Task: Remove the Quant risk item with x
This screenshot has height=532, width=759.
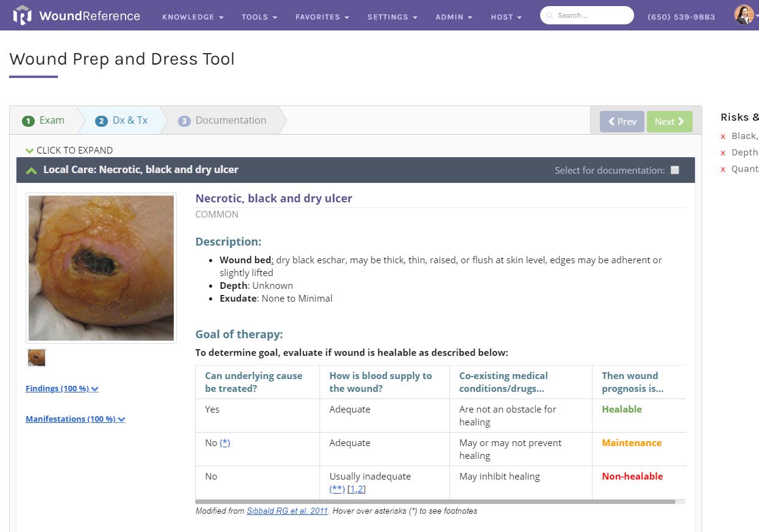Action: pos(723,169)
